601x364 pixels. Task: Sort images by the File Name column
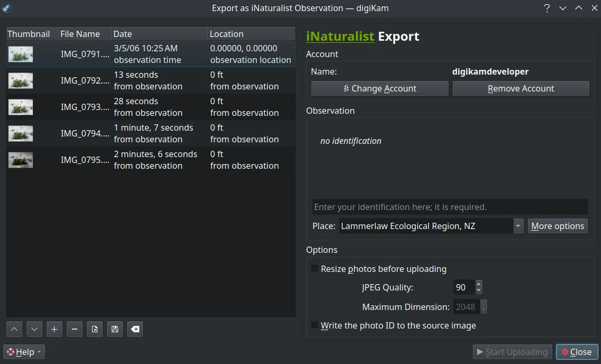pyautogui.click(x=79, y=33)
